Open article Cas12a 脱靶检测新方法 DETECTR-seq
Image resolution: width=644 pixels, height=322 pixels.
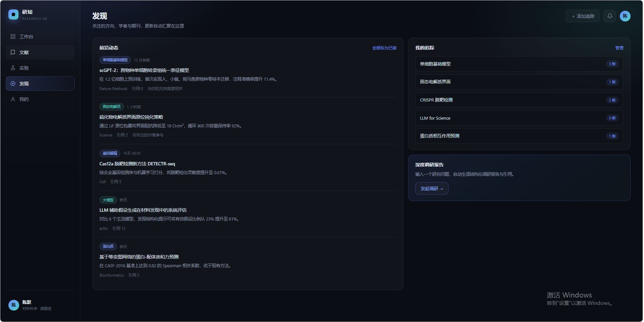(x=137, y=164)
